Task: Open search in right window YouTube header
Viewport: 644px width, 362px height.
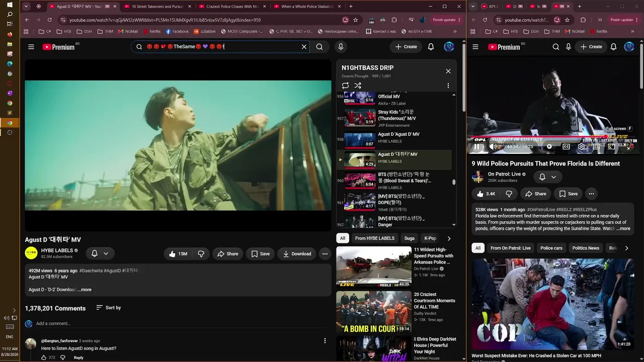Action: point(556,47)
